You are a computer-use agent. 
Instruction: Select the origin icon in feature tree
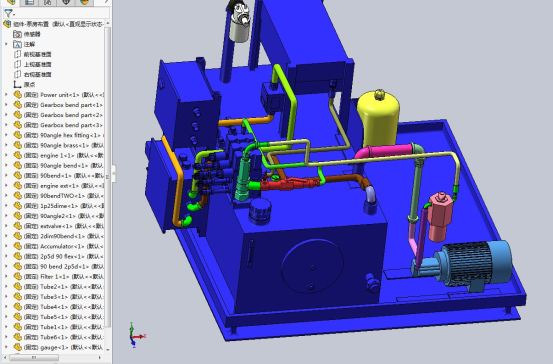click(17, 85)
